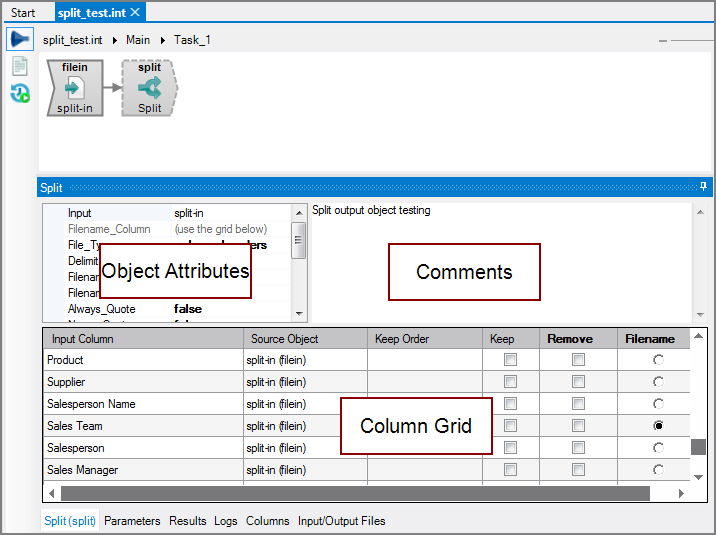Viewport: 716px width, 535px height.
Task: Click the Input Column header
Action: [82, 339]
